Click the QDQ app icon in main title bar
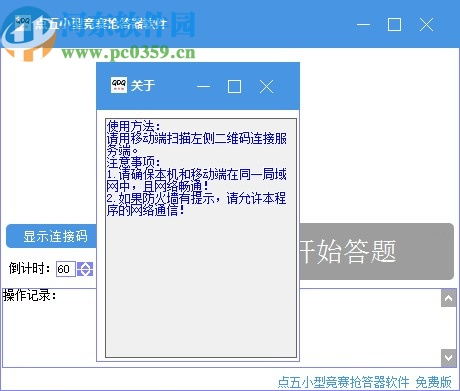This screenshot has width=460, height=391. pos(23,23)
